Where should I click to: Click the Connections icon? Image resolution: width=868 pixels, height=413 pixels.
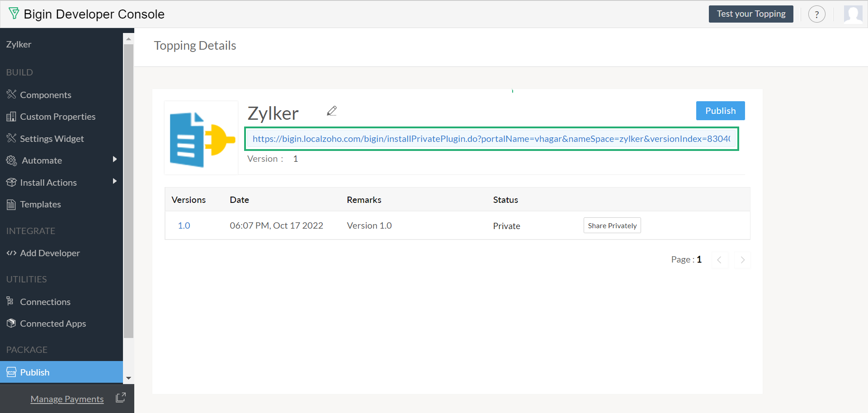(10, 301)
